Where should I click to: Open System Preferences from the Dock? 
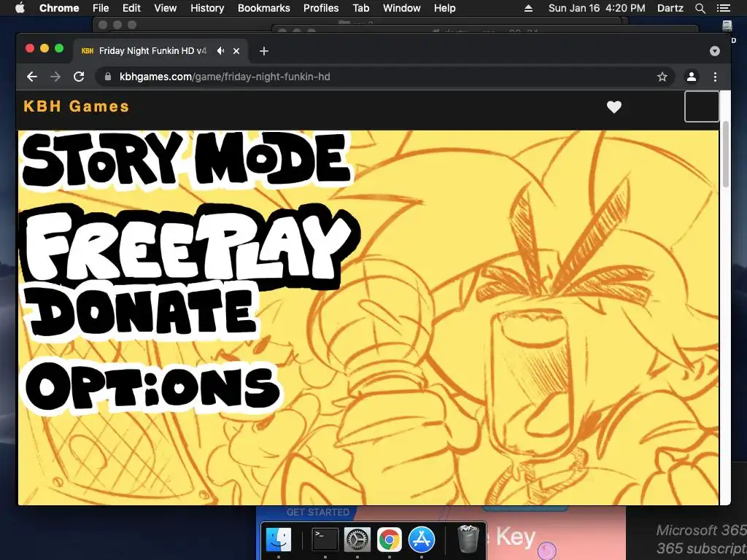(x=357, y=540)
